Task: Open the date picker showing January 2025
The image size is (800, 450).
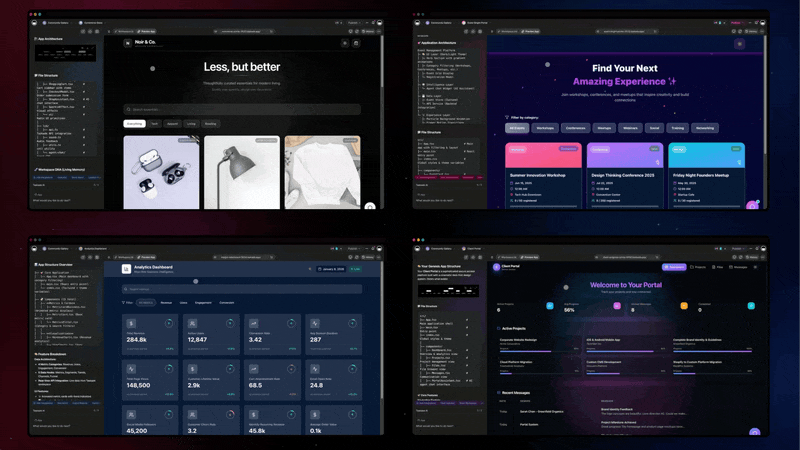Action: (332, 269)
